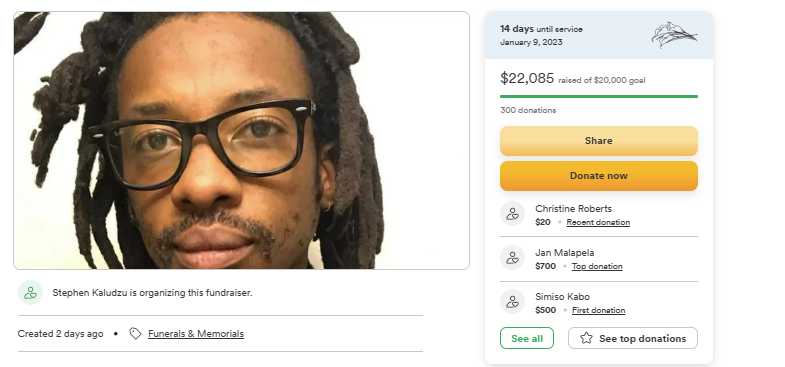Click the organizer text about Stephen Kaludzu
This screenshot has height=367, width=785.
[x=152, y=293]
